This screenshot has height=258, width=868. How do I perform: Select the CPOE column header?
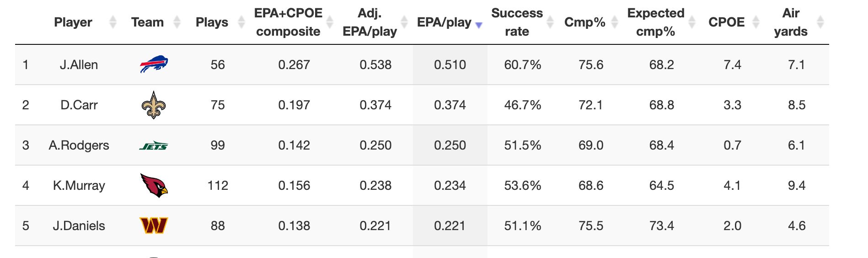[726, 22]
